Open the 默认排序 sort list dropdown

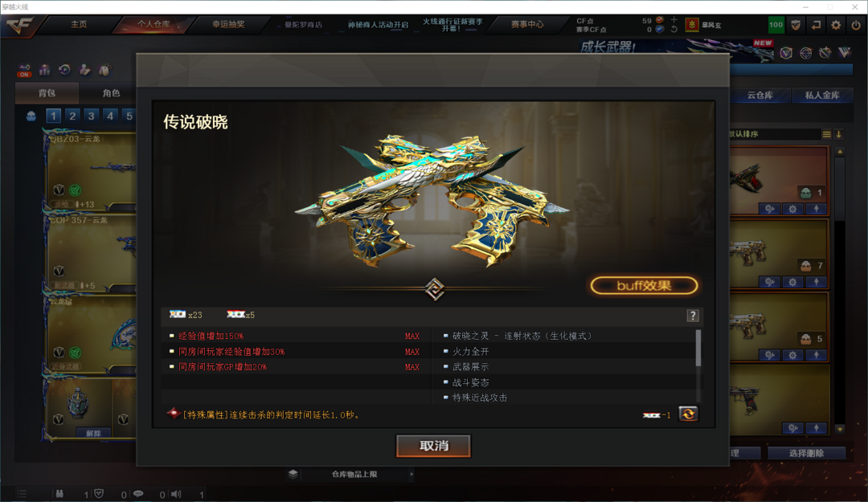826,134
